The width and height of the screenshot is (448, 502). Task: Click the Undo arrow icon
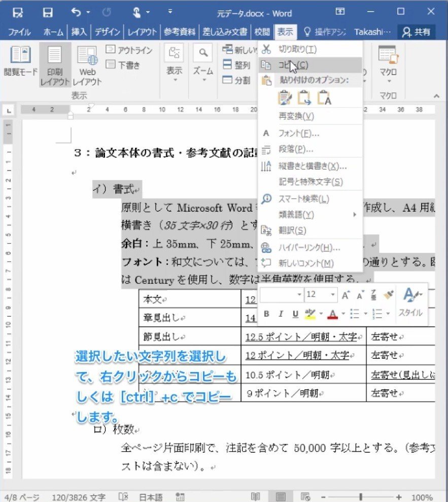[x=76, y=13]
